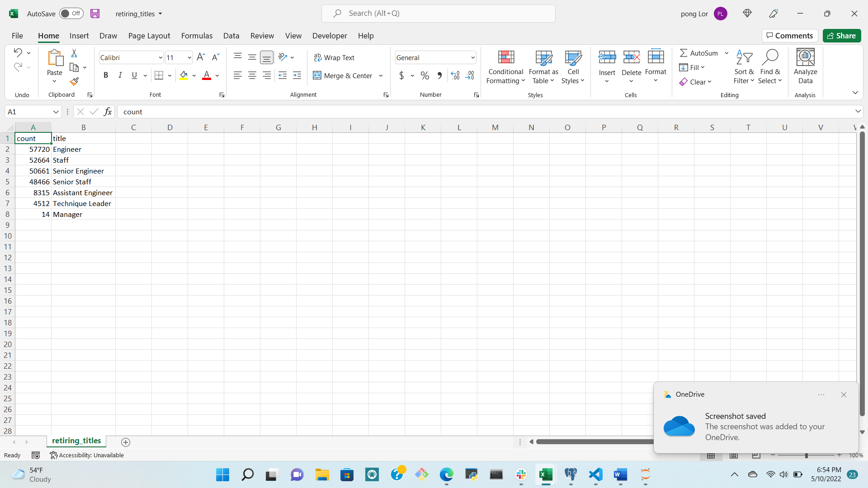Click the Merge & Center icon
Screen dimensions: 868x488
317,75
